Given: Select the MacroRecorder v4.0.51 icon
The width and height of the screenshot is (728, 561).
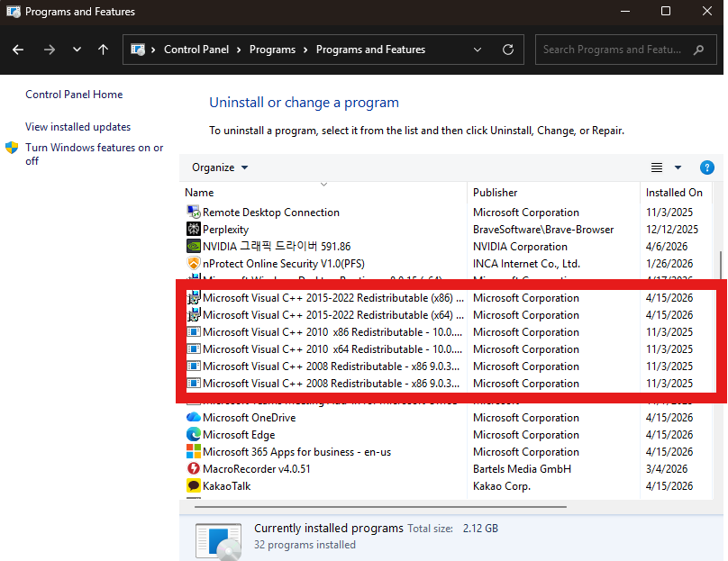Looking at the screenshot, I should [x=193, y=469].
